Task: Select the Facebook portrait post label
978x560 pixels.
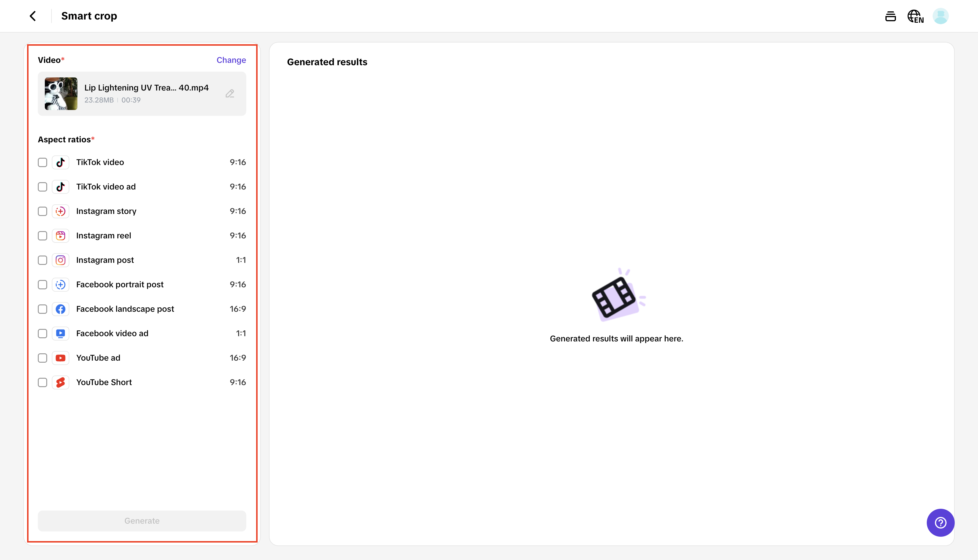Action: coord(120,285)
